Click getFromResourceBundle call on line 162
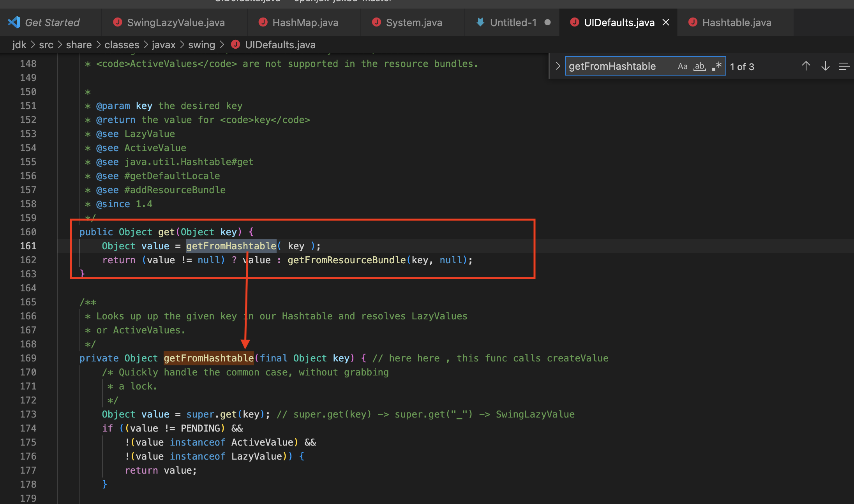The height and width of the screenshot is (504, 854). coord(347,260)
